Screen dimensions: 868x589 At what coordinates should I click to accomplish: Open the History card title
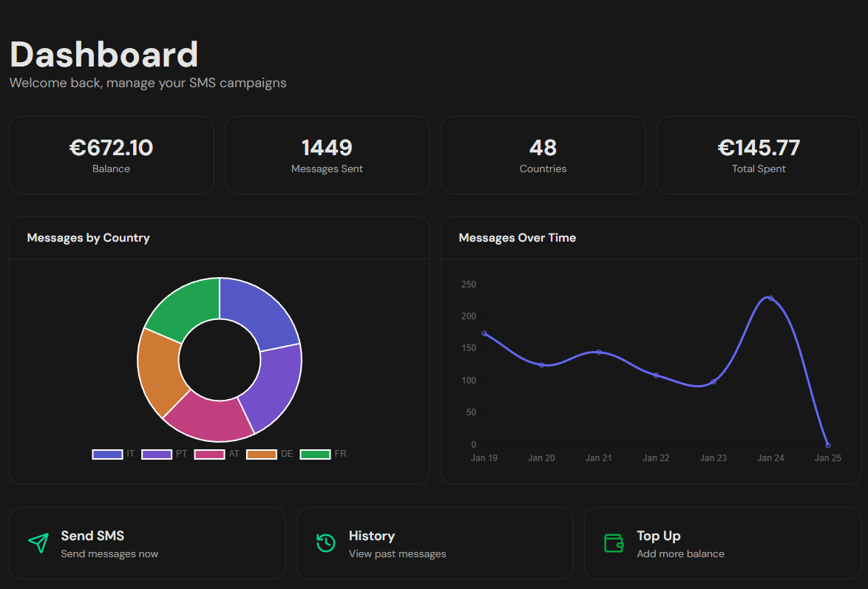371,536
